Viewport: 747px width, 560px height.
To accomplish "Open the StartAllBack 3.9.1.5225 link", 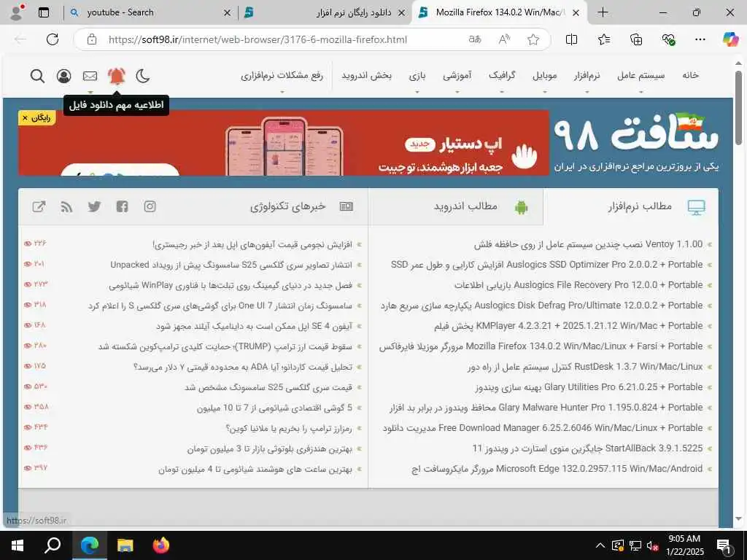I will pos(587,448).
